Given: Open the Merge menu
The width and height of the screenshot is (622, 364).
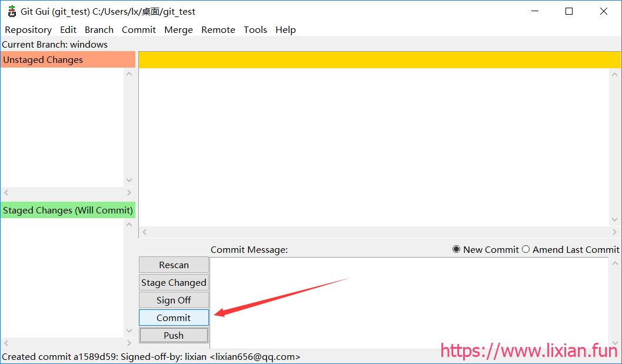Looking at the screenshot, I should point(178,30).
